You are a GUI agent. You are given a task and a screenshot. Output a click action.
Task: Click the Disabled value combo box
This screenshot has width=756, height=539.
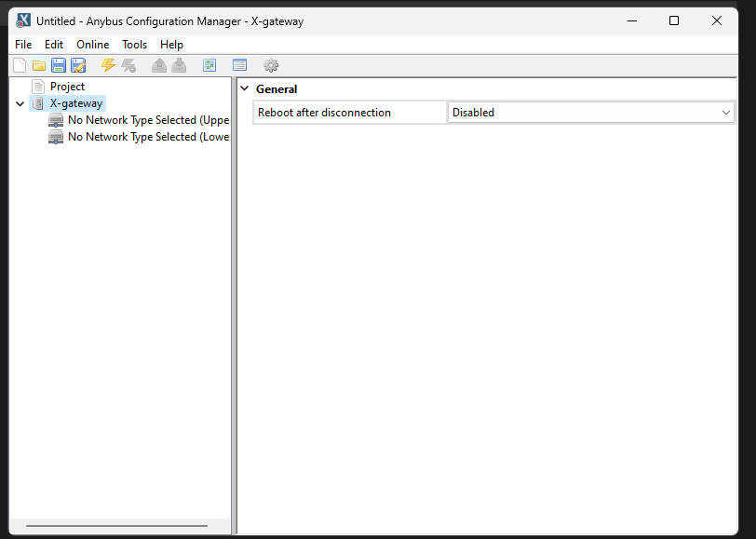tap(590, 113)
